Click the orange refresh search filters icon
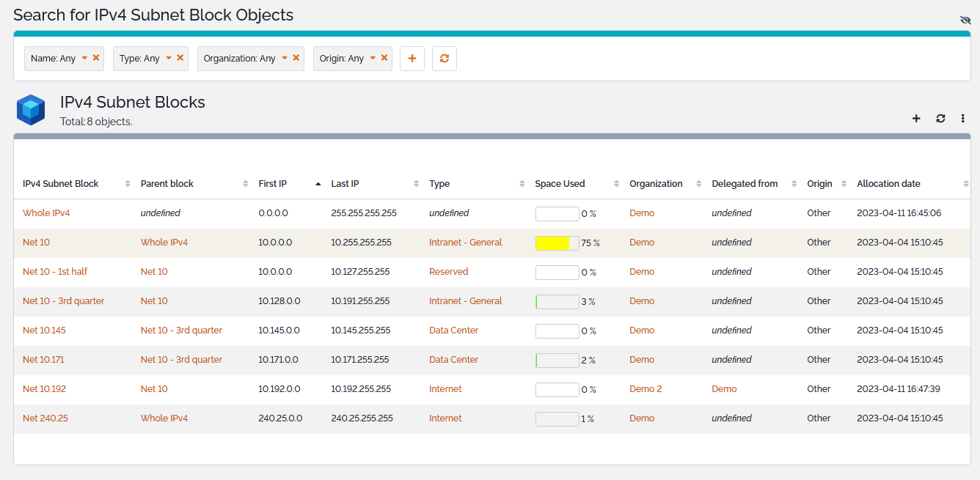Image resolution: width=980 pixels, height=480 pixels. [445, 59]
